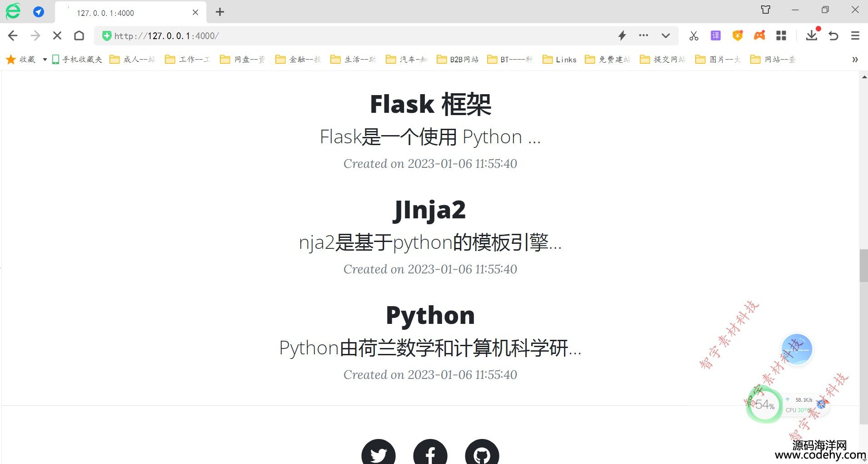Go forward to next page

[x=35, y=35]
